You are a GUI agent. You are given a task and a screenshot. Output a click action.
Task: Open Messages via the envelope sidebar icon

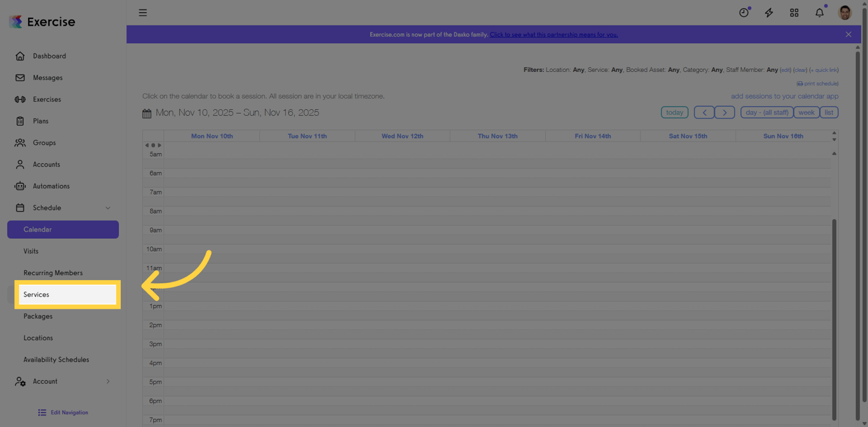(20, 78)
